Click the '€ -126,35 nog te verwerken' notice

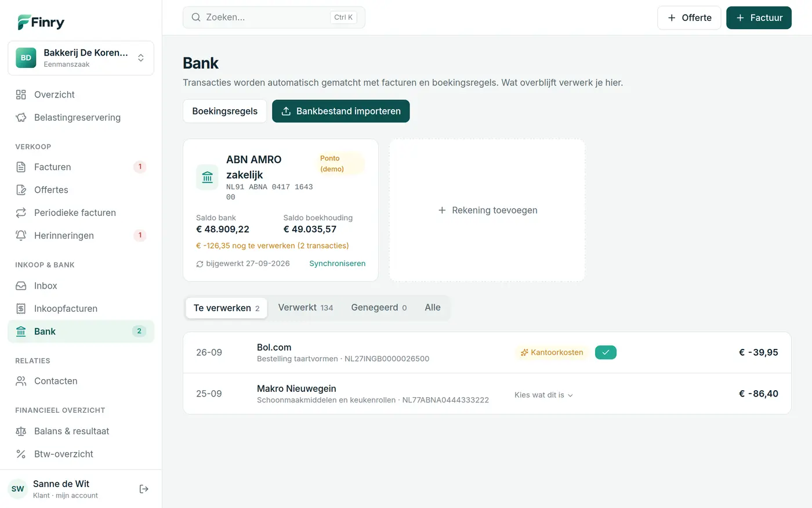tap(273, 246)
